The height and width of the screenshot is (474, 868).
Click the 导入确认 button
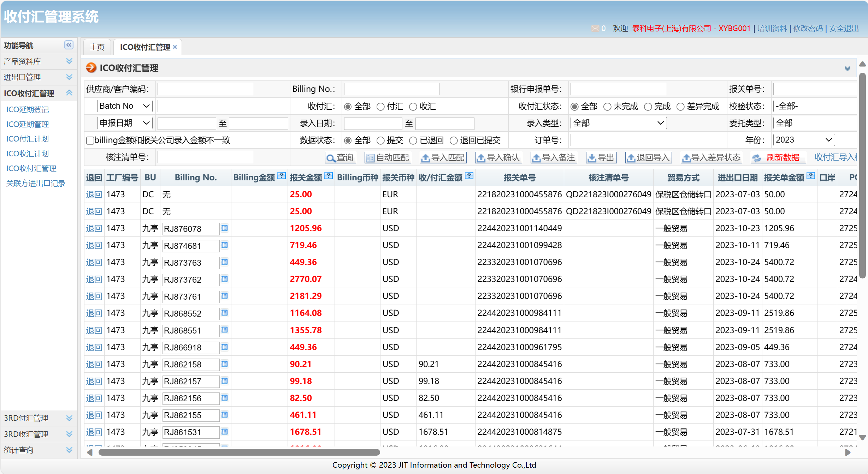[498, 157]
